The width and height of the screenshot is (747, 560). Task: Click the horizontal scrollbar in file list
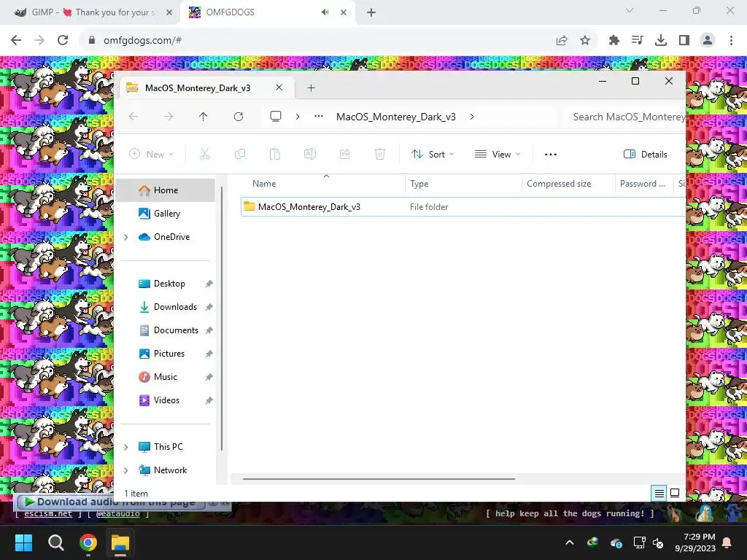coord(379,479)
